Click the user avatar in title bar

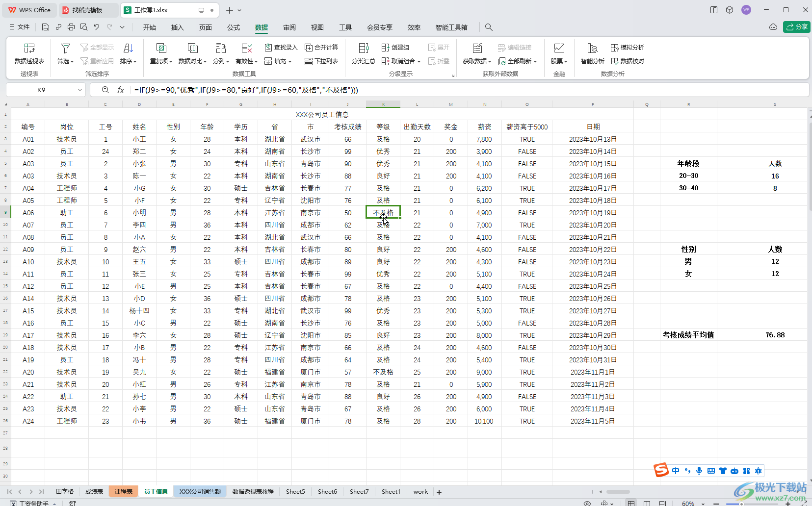pos(746,10)
